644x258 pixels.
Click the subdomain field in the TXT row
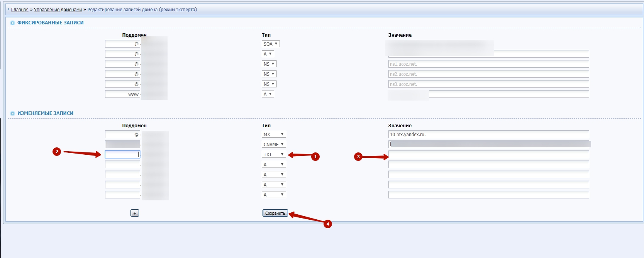coord(122,154)
